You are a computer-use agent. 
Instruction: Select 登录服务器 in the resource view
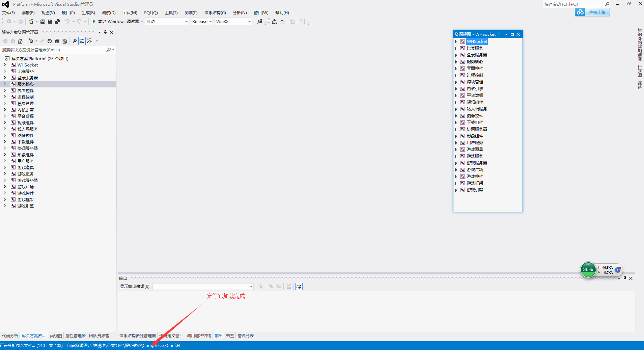tap(477, 55)
